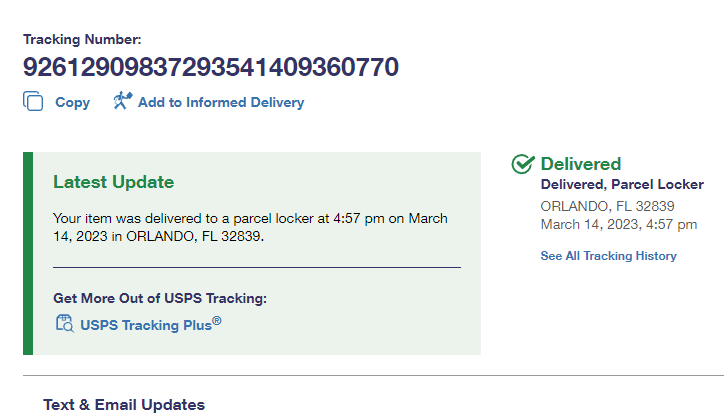Click the Latest Update heading
This screenshot has width=724, height=416.
coord(113,182)
